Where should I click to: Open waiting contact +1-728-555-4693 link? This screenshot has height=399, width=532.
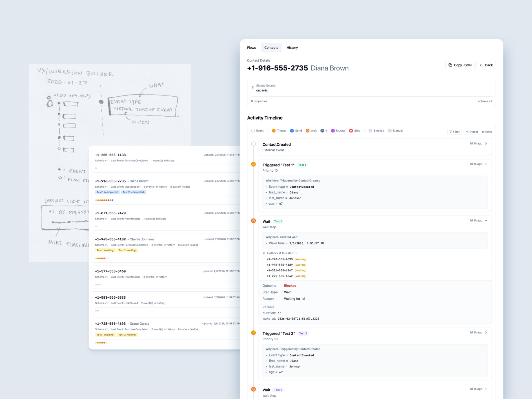(x=279, y=259)
